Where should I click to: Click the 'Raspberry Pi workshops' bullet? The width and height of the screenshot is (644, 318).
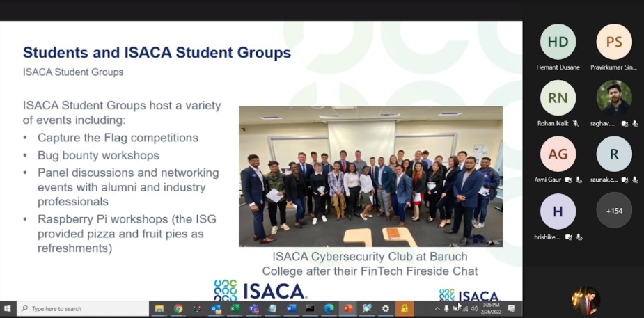(x=127, y=234)
